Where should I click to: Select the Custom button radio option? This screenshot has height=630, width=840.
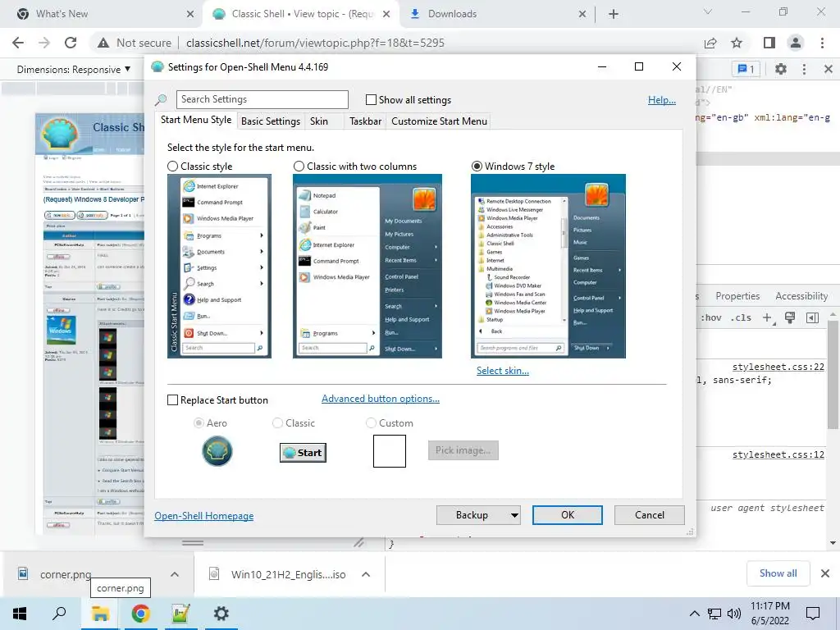[x=371, y=423]
